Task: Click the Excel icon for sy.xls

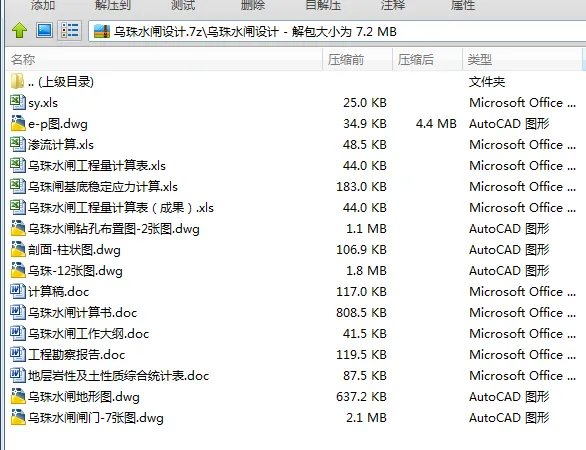Action: 18,102
